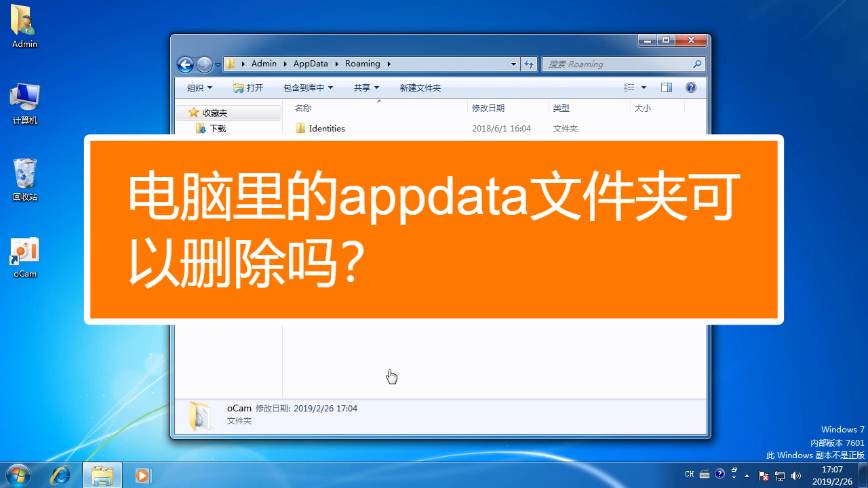868x488 pixels.
Task: Click 共享 in the toolbar
Action: point(366,87)
